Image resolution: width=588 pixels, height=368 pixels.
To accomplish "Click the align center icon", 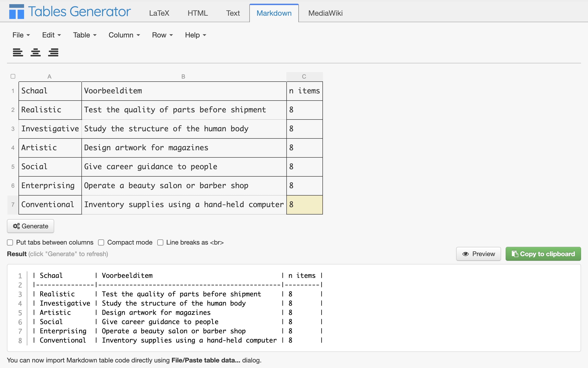I will 36,52.
